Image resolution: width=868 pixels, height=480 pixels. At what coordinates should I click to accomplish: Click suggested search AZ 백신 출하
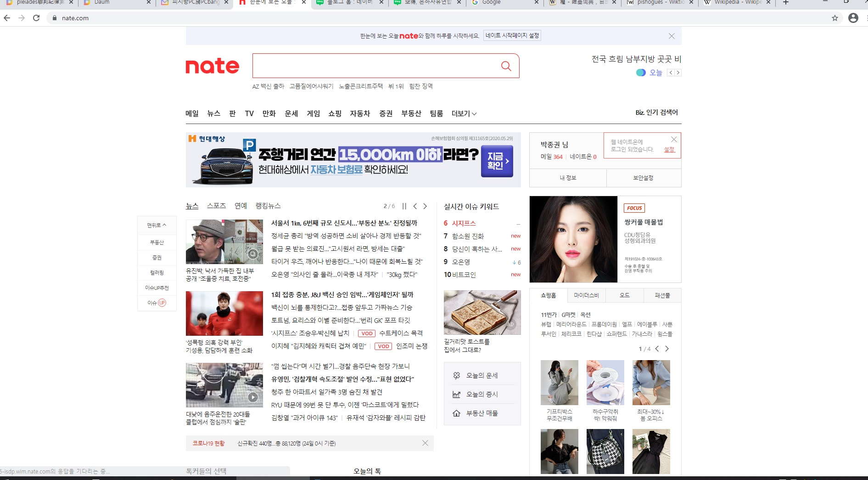(268, 86)
